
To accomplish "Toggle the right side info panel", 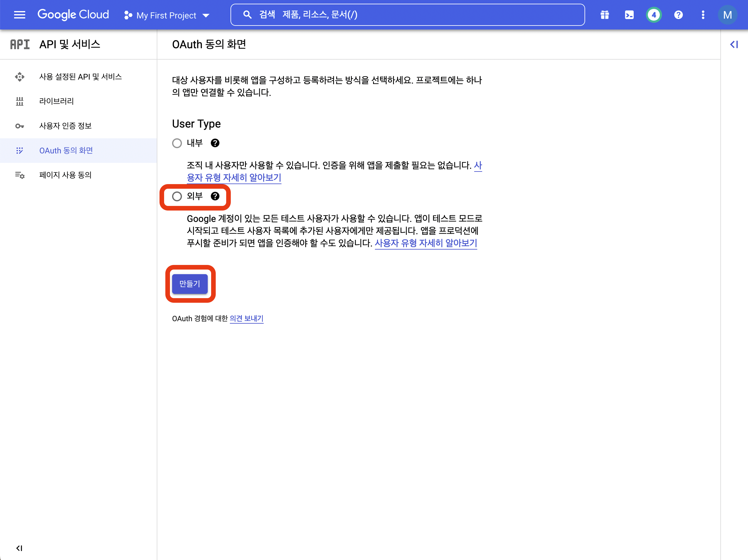I will pyautogui.click(x=734, y=44).
